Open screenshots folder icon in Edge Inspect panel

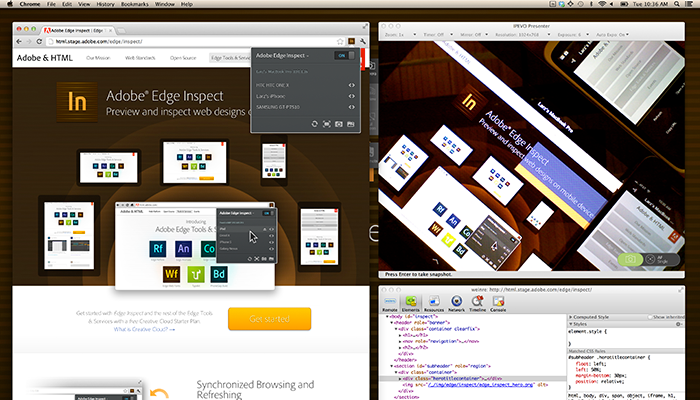coord(351,124)
